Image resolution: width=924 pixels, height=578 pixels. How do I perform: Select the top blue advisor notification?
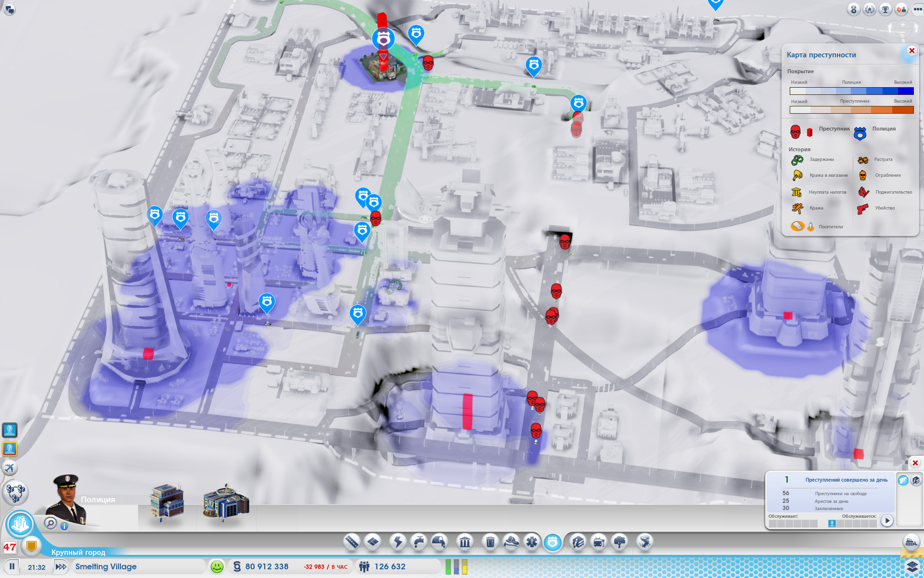[x=10, y=430]
